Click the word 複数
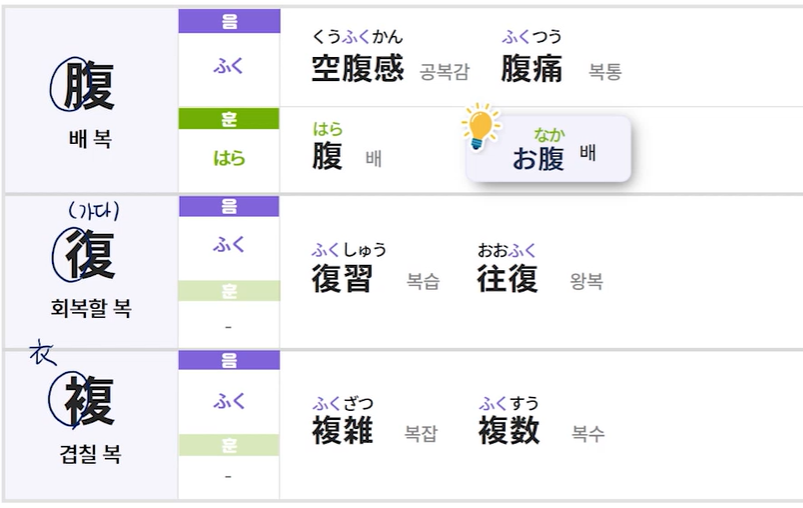 pos(508,431)
